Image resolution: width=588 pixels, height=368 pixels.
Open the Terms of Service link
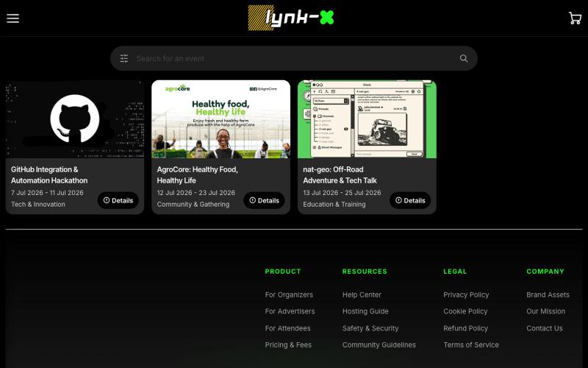pos(471,344)
